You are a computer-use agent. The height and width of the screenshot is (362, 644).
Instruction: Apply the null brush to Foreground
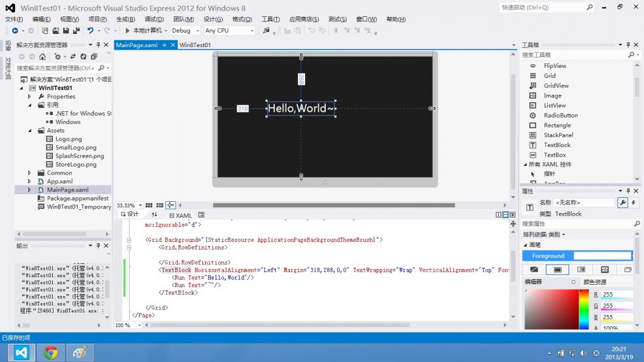click(535, 269)
